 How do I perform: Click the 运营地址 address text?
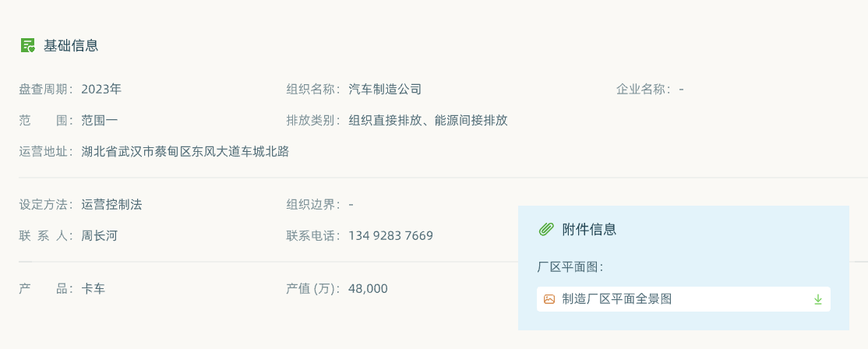[x=185, y=152]
